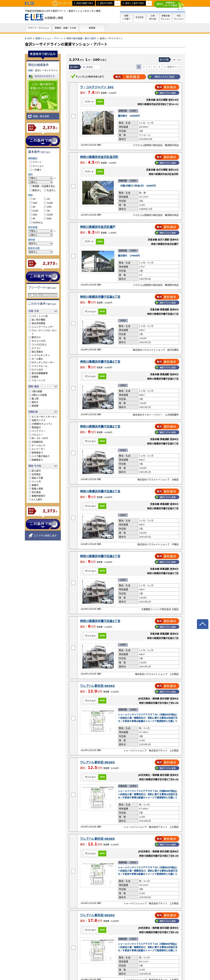210x980 pixels.
Task: Click 前回の履歴で探す header link
Action: (x=84, y=3)
